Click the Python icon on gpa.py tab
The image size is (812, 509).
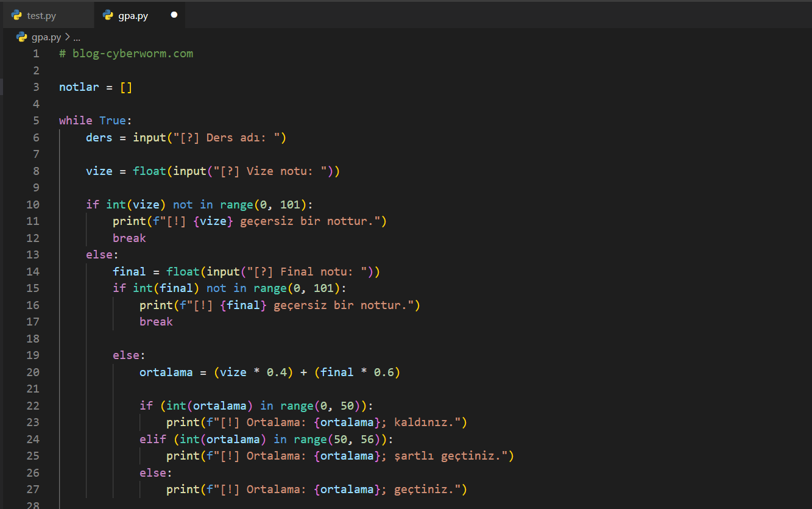(x=108, y=15)
